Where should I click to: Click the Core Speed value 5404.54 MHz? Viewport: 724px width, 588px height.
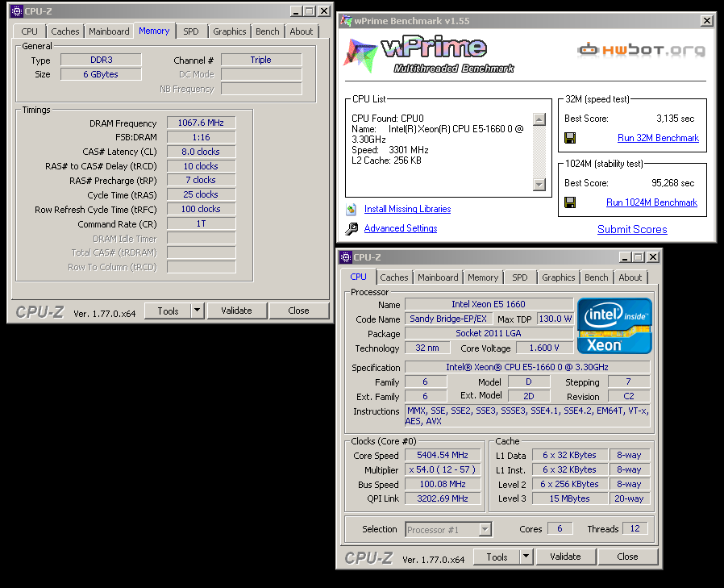click(x=443, y=455)
